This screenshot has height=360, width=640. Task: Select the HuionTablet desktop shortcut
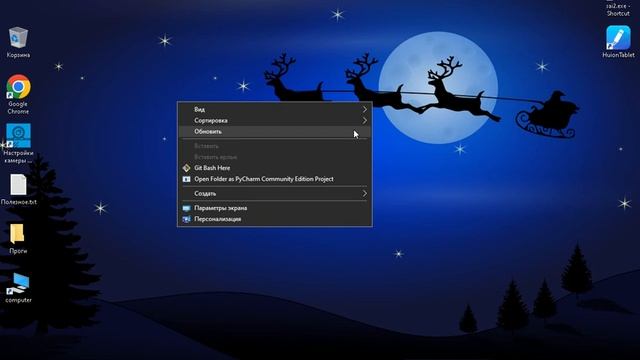pos(618,38)
